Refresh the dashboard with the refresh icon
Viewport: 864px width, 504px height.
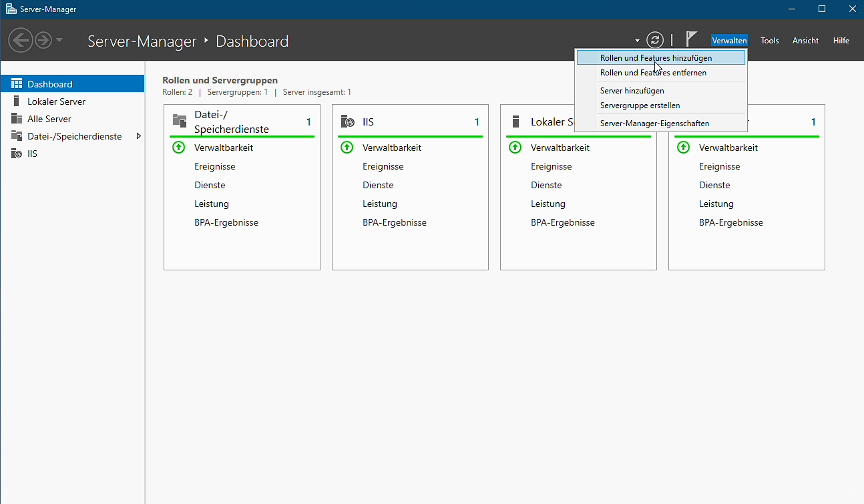pos(656,40)
